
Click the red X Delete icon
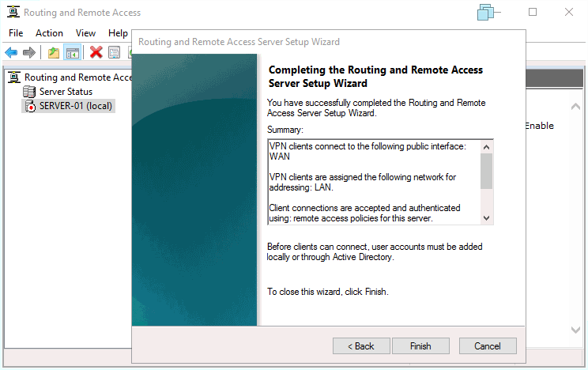(96, 52)
